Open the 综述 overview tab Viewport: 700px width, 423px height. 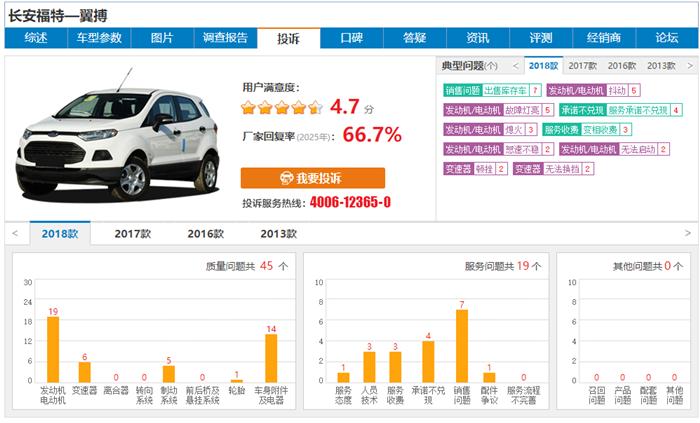[x=36, y=38]
